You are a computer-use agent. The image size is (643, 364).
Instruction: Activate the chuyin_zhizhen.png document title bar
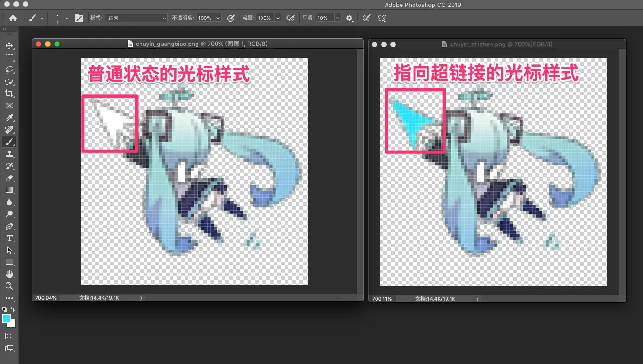point(497,44)
